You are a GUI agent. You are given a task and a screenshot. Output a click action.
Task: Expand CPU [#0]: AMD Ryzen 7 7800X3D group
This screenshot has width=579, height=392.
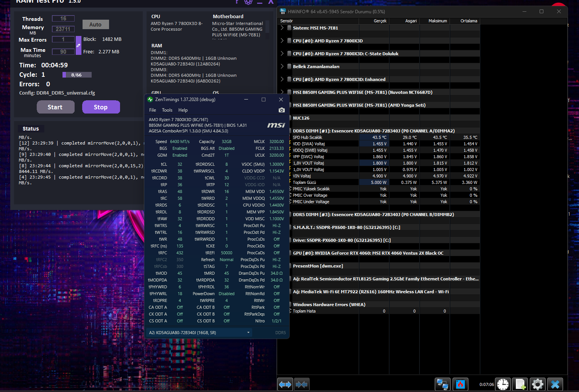(282, 40)
